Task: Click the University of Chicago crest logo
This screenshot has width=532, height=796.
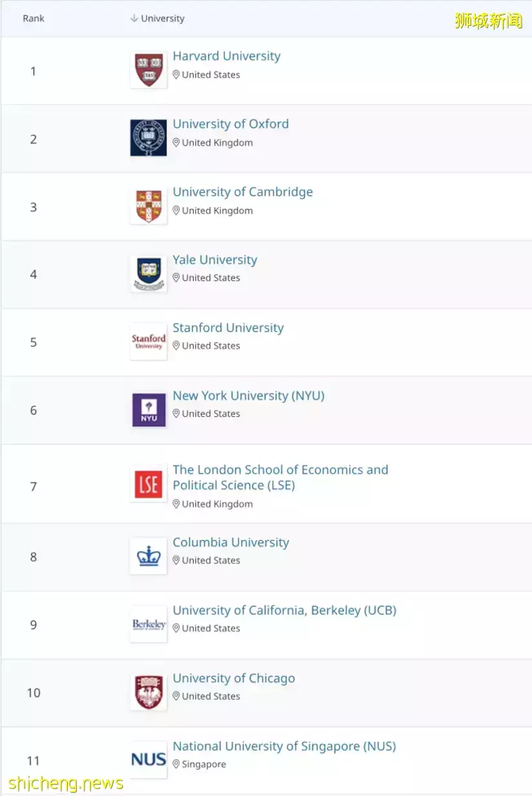Action: tap(148, 692)
